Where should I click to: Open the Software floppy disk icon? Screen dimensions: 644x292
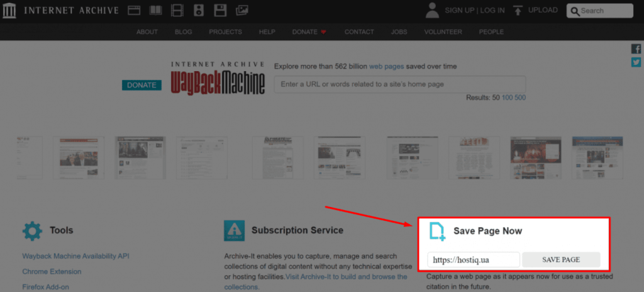click(221, 10)
